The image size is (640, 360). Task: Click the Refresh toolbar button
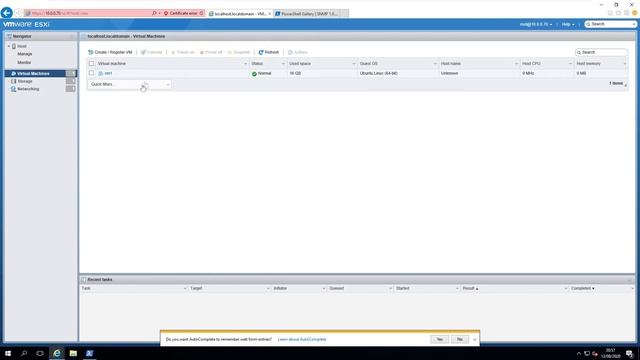pos(269,52)
